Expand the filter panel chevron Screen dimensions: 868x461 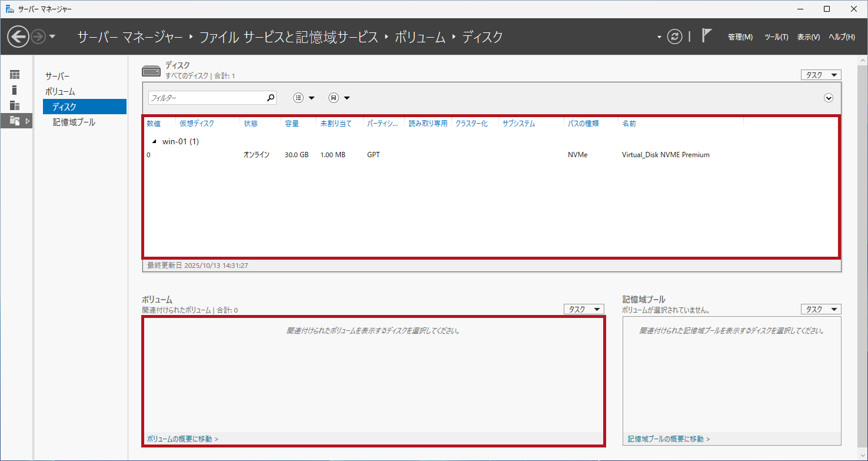[x=829, y=98]
